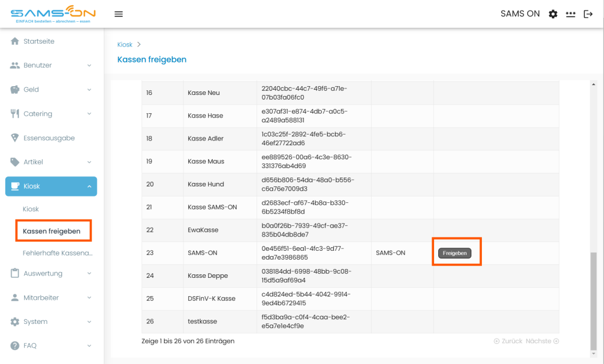The width and height of the screenshot is (604, 364).
Task: Click the Artikel tag icon
Action: coord(15,162)
